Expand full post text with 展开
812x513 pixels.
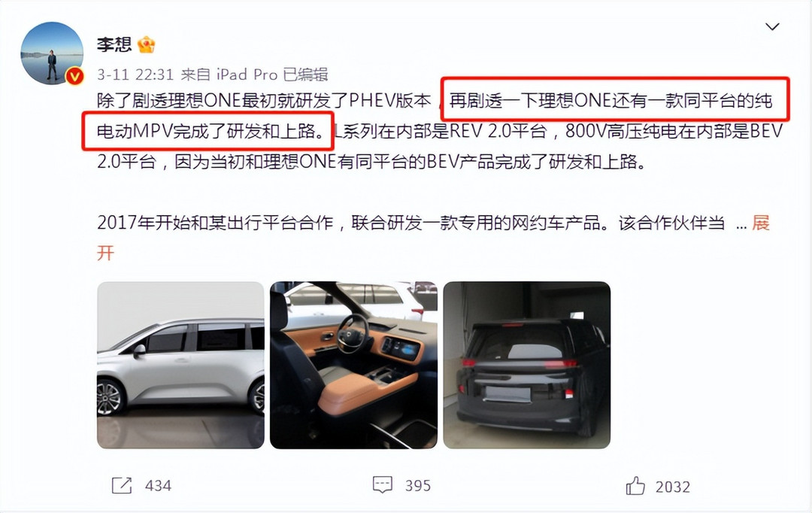tap(760, 223)
